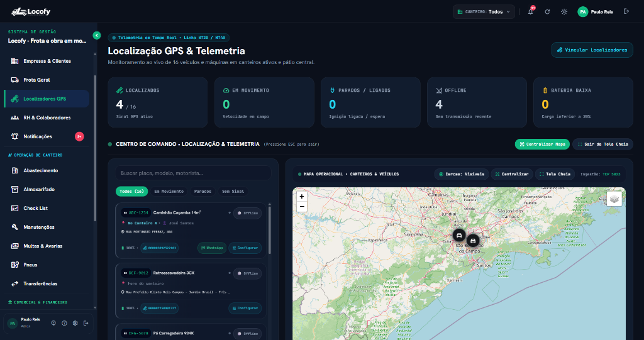Click the tracker ID chip on the DEF-9012 card
644x340 pixels.
[x=159, y=308]
